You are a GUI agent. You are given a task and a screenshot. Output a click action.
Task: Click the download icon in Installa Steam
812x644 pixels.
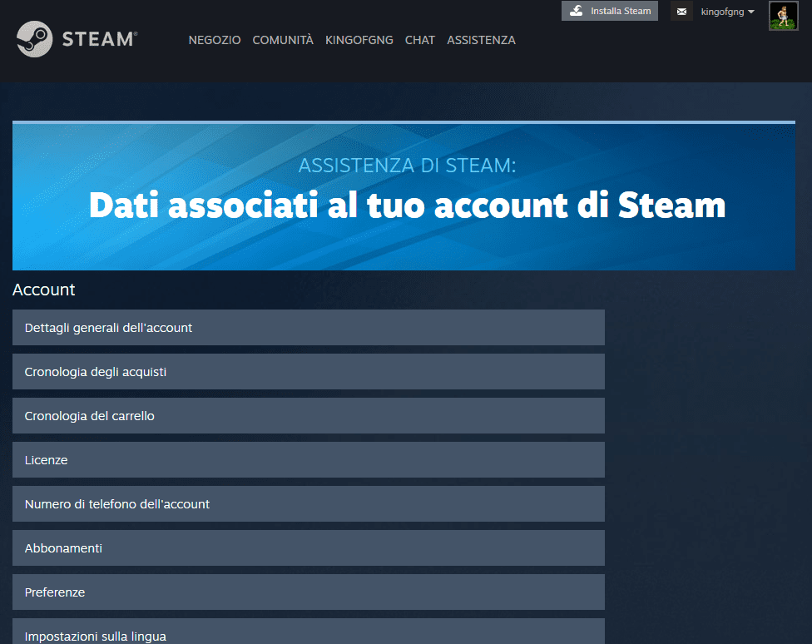point(576,11)
